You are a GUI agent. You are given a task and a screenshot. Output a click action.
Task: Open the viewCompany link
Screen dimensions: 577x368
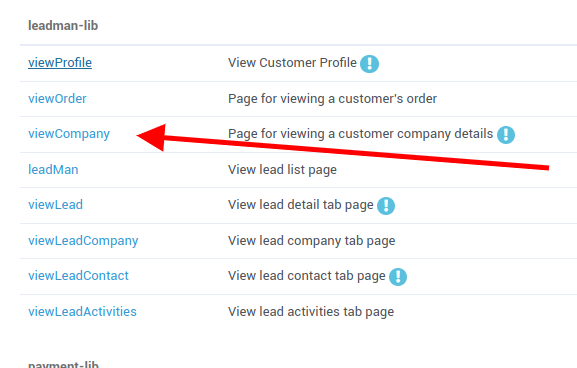[69, 134]
